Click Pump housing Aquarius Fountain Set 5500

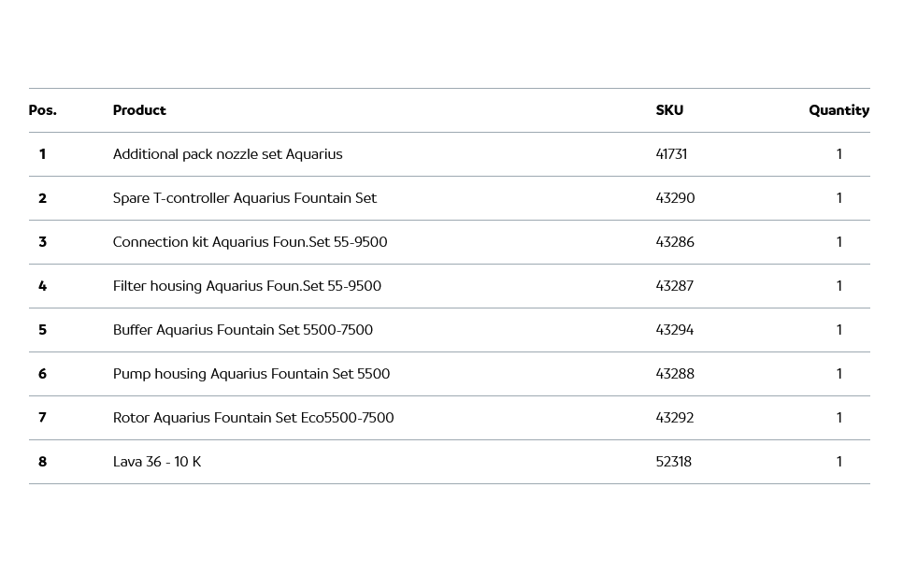(251, 374)
